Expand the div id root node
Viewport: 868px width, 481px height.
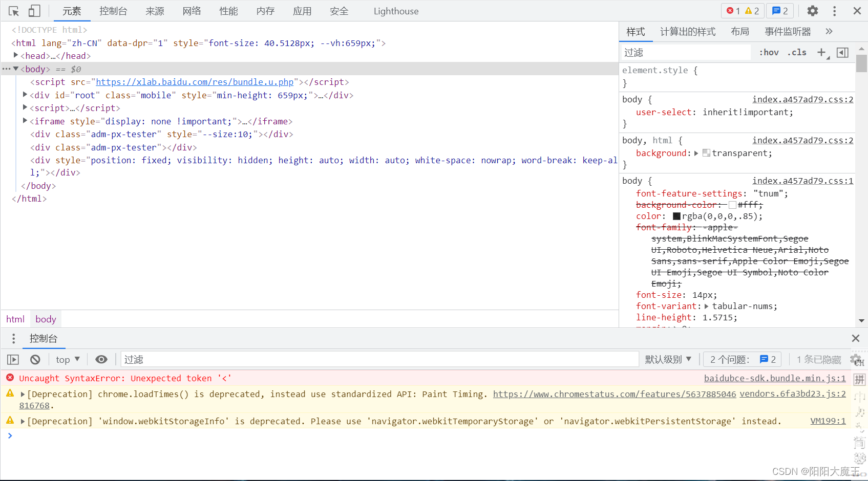(25, 95)
